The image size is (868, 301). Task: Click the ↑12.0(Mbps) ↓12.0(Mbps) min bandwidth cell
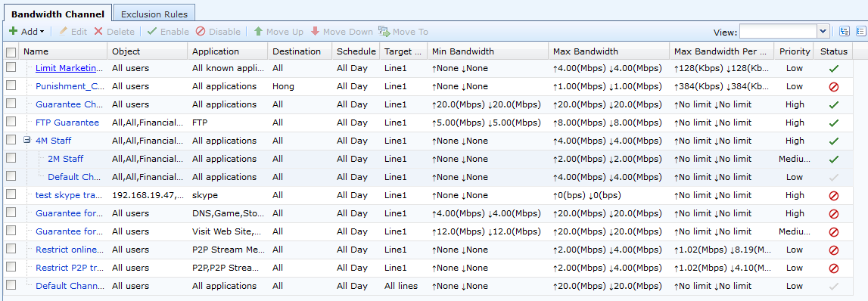(486, 231)
